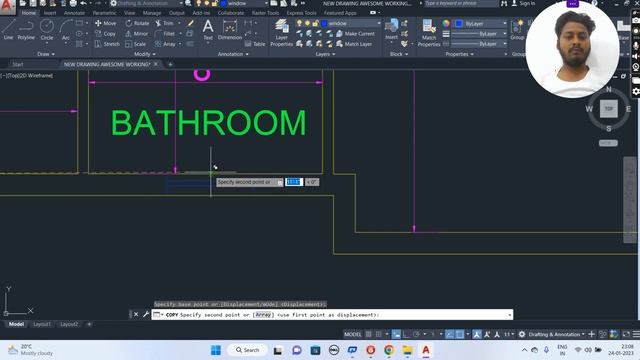Screen dimensions: 640x360
Task: Select the Text tool
Action: [x=208, y=29]
